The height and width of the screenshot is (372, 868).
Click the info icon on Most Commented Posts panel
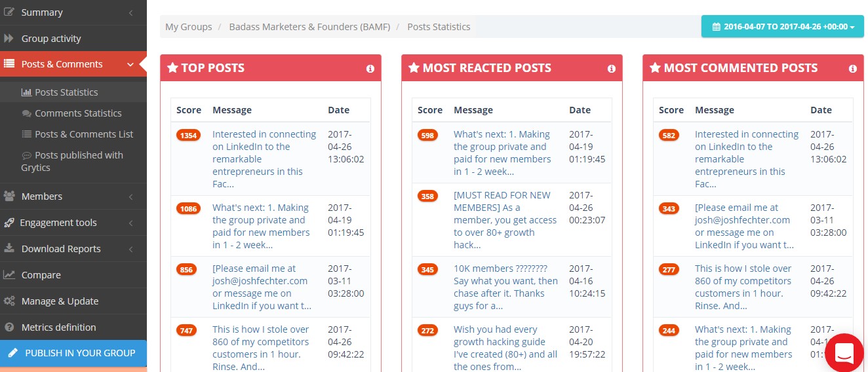click(853, 68)
